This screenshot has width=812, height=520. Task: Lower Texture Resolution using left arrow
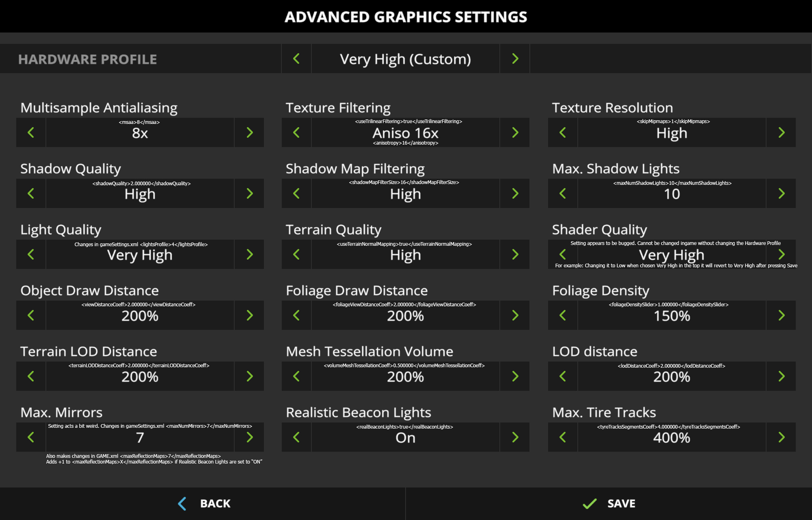point(563,132)
